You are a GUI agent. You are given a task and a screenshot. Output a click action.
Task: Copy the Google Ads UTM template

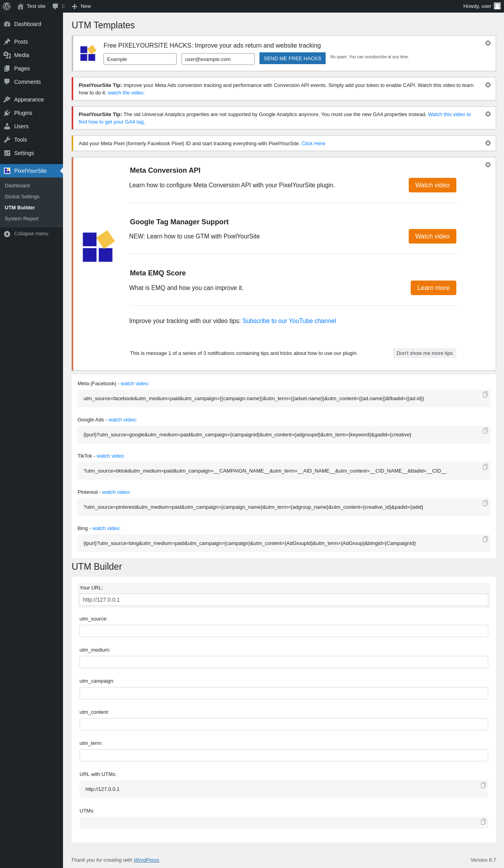(485, 431)
